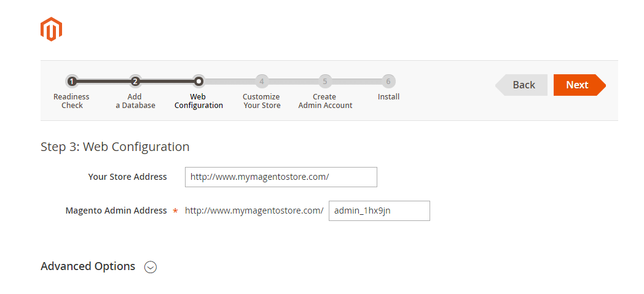Open the Add a Database step label
This screenshot has width=644, height=294.
pyautogui.click(x=135, y=101)
